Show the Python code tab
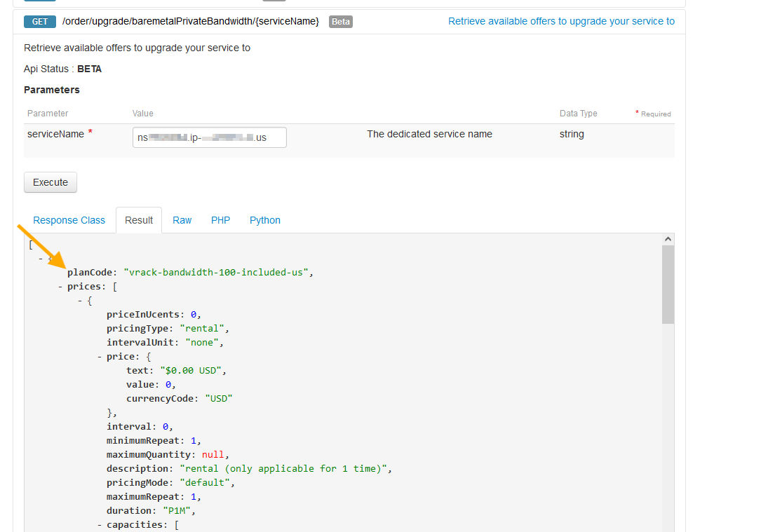Screen dimensions: 761x532 (x=265, y=220)
